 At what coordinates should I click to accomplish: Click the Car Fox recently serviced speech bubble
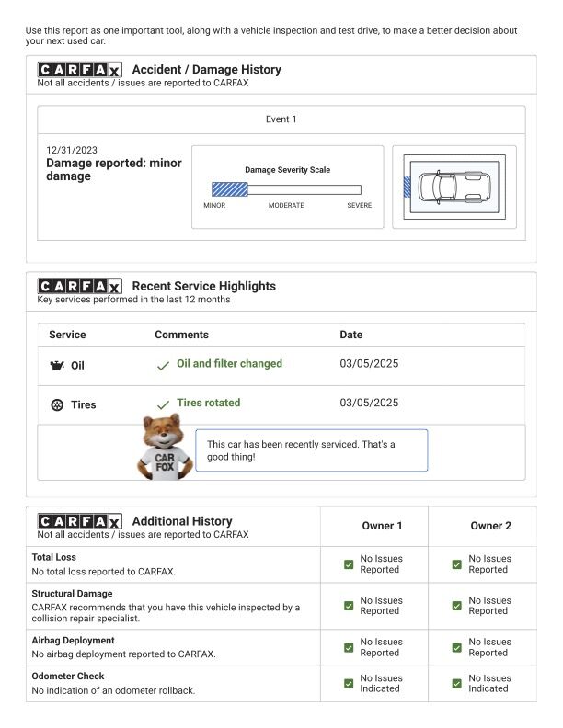311,450
